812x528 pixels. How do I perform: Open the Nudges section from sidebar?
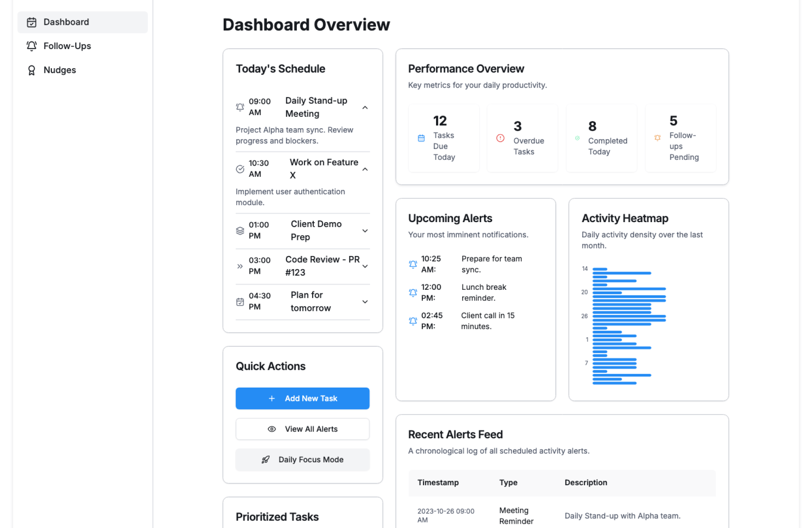60,70
